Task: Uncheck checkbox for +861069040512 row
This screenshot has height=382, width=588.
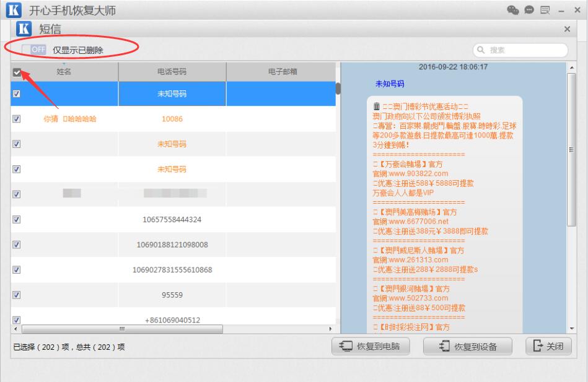Action: coord(17,319)
